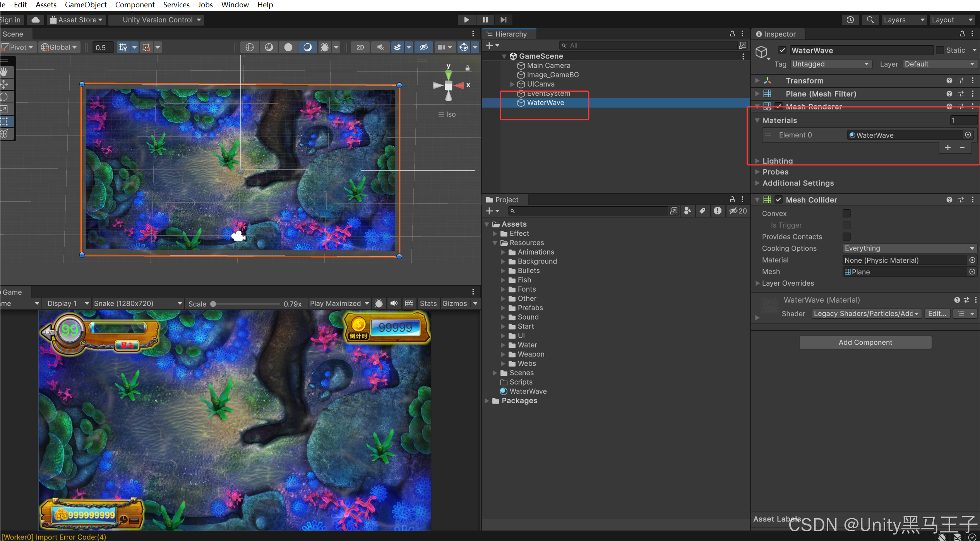Open the GameObject menu
This screenshot has width=980, height=541.
(x=86, y=5)
